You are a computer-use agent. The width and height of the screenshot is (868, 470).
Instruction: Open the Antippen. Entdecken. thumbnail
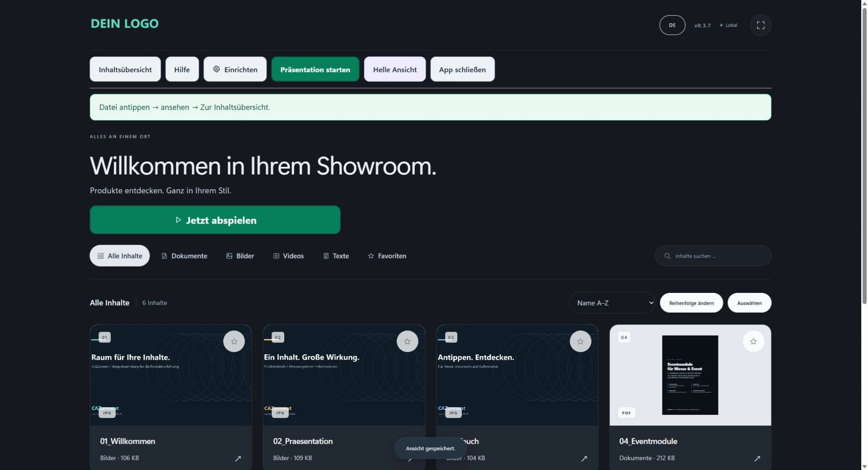tap(517, 375)
